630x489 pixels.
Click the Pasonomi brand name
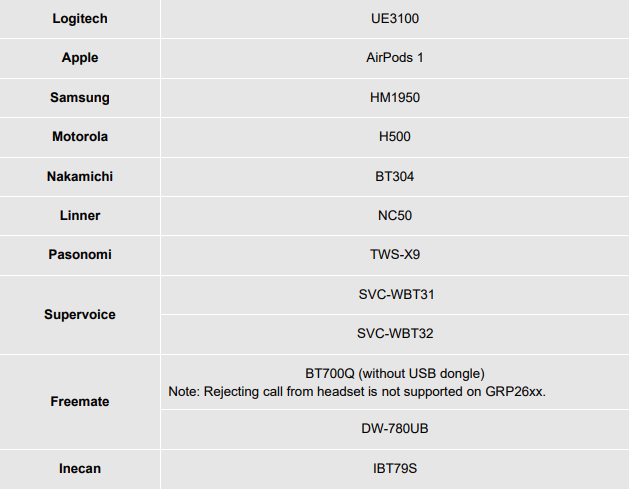point(80,255)
